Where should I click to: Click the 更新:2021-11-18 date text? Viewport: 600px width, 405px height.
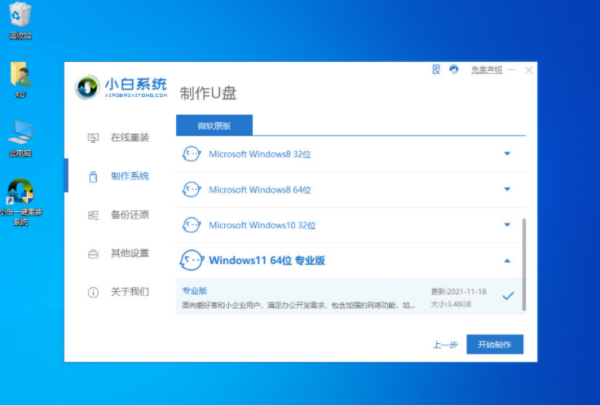[458, 292]
